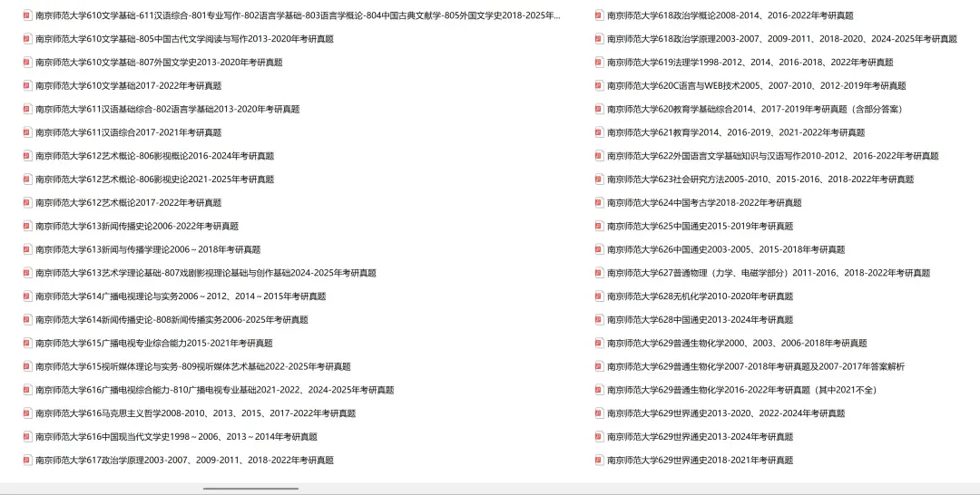
Task: Click PDF icon beside 610文学基础2017-2022年考研真题
Action: [27, 85]
